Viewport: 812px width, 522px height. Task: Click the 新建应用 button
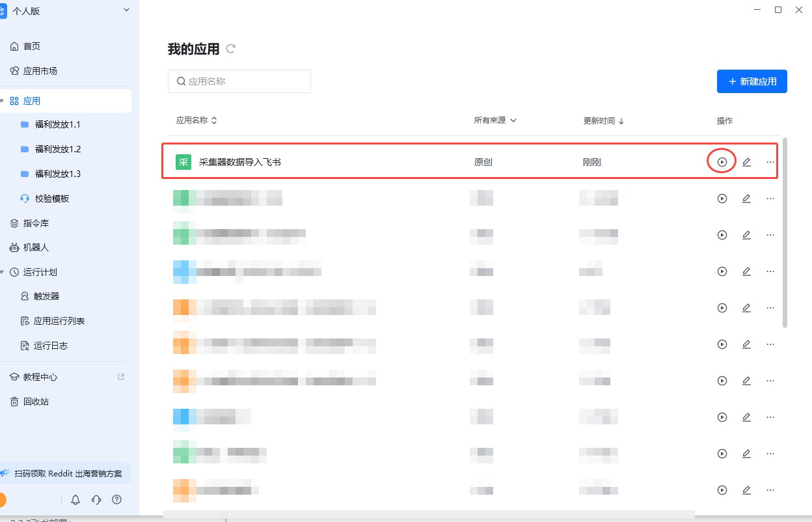(x=752, y=81)
